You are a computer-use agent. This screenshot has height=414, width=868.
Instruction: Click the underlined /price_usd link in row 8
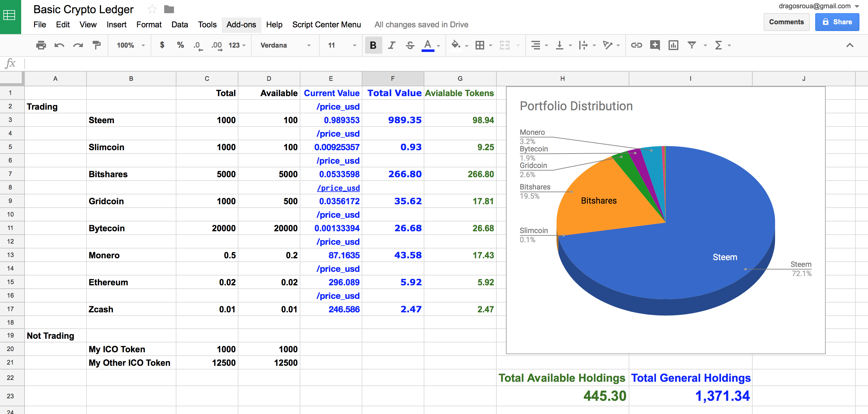[338, 188]
